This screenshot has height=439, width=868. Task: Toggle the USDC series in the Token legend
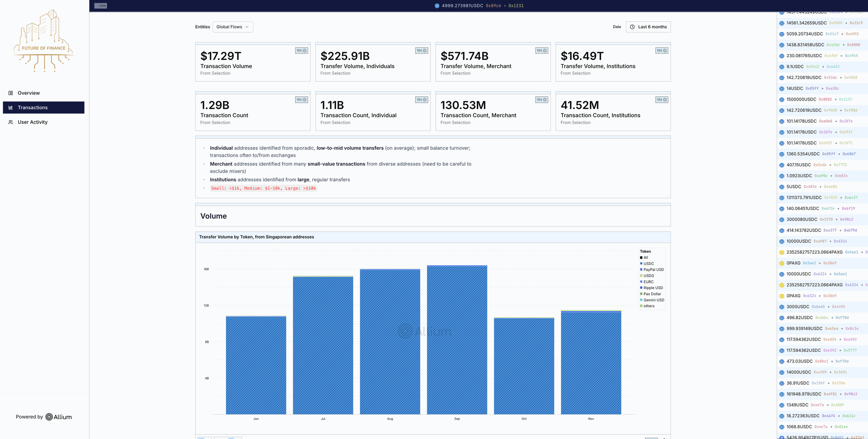tap(648, 264)
